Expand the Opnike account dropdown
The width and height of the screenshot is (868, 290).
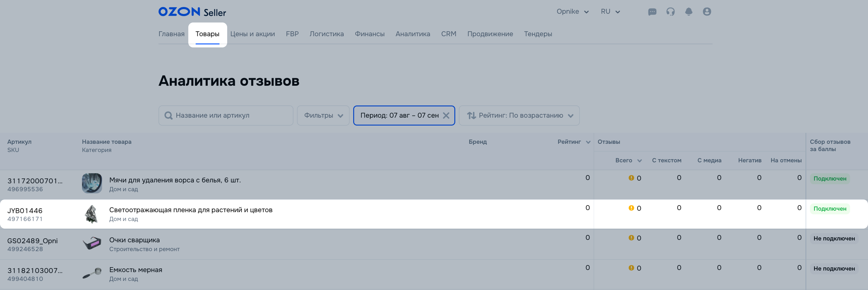[x=572, y=12]
